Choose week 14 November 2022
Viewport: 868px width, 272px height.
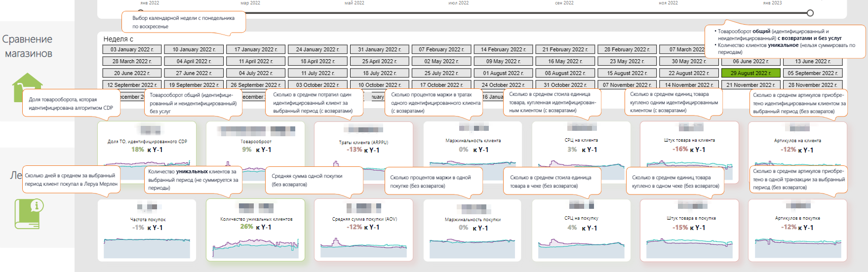[x=689, y=85]
